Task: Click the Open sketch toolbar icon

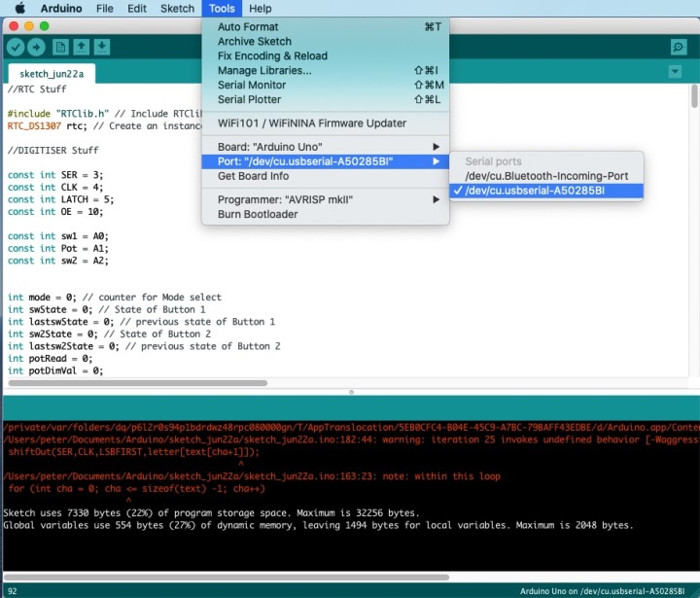Action: (82, 47)
